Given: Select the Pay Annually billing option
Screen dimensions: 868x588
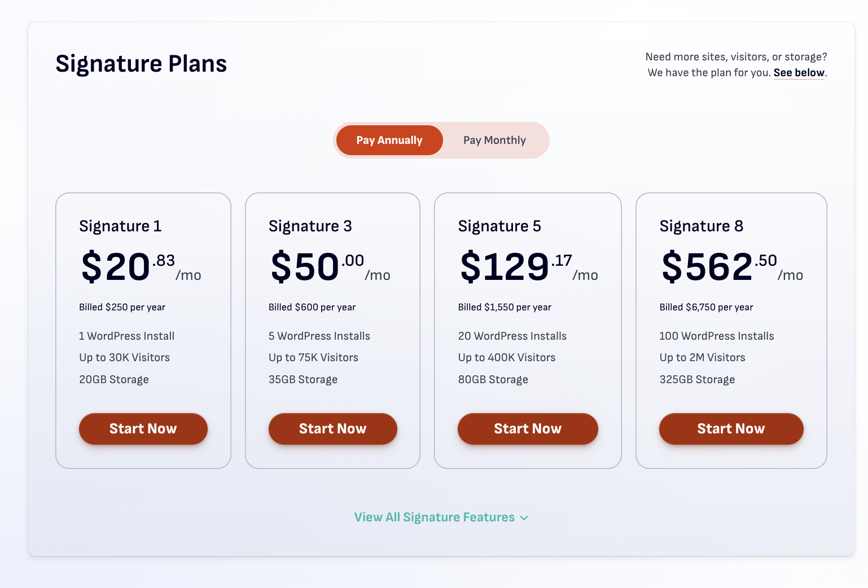Looking at the screenshot, I should pyautogui.click(x=389, y=140).
